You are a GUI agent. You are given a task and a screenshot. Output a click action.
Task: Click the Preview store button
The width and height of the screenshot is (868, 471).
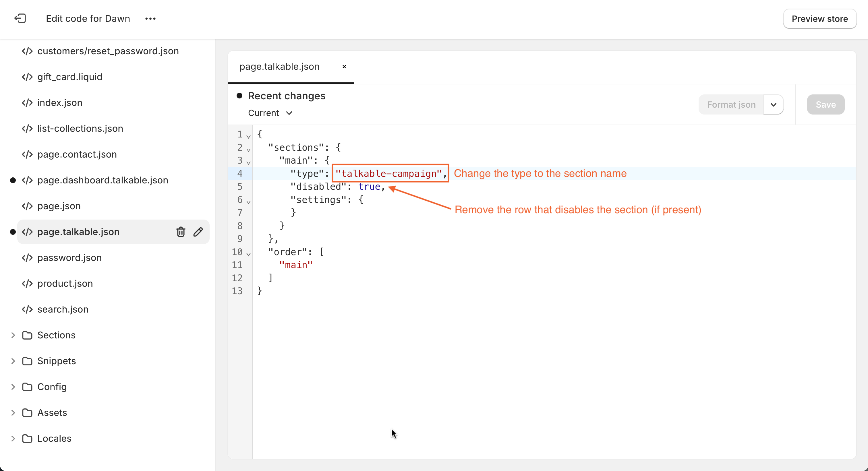point(819,19)
